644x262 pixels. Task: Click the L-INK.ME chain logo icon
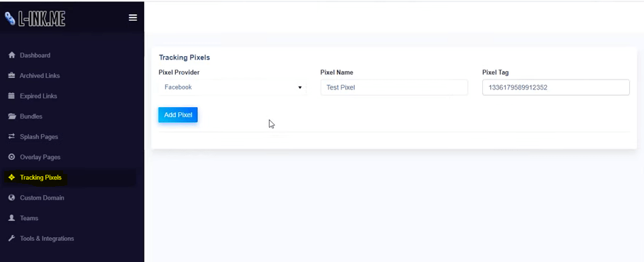click(x=9, y=18)
